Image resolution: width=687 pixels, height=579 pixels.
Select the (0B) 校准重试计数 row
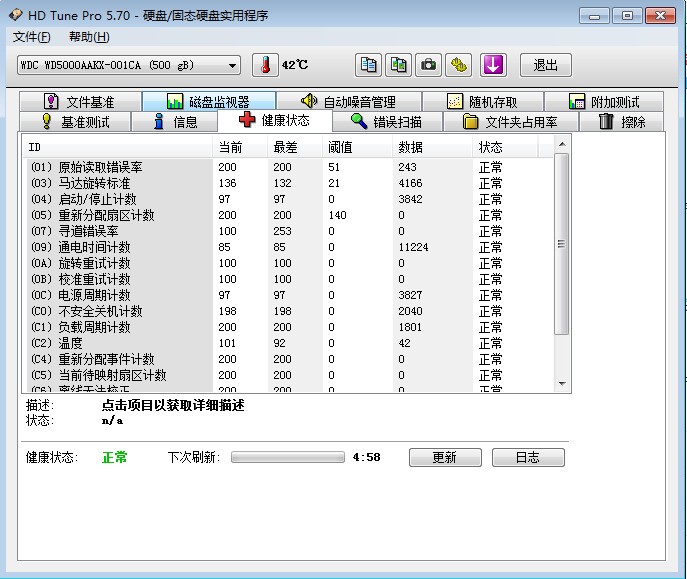coord(288,279)
